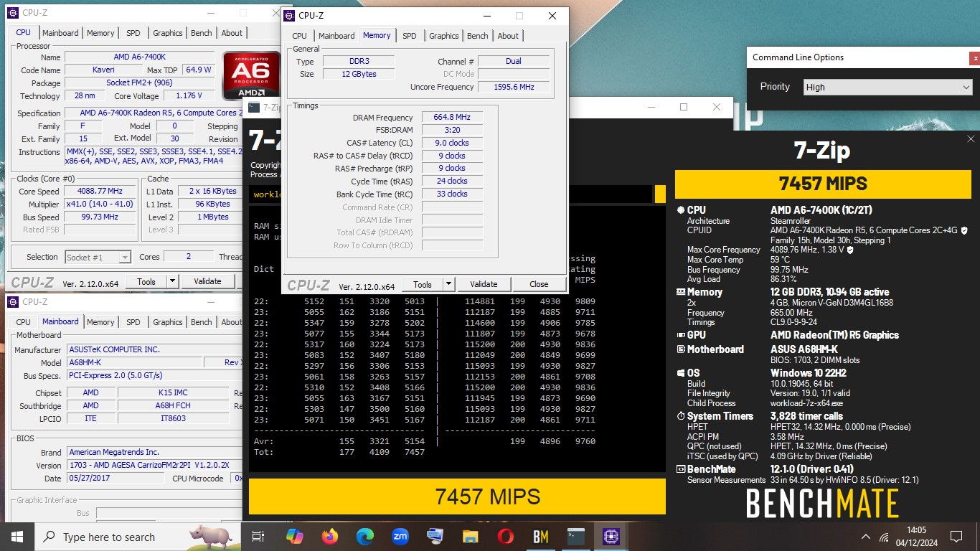The width and height of the screenshot is (980, 551).
Task: Select CPU tab in the Memory CPU-Z window
Action: pyautogui.click(x=300, y=36)
